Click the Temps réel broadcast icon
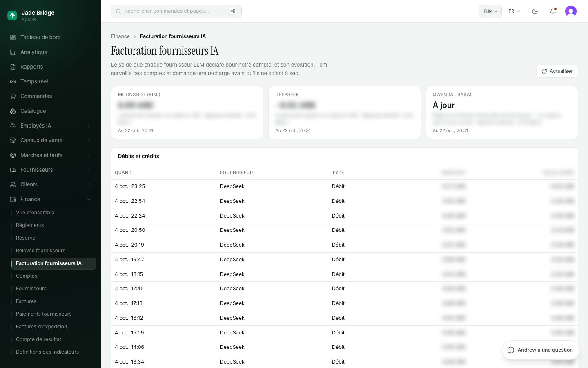 pos(13,81)
